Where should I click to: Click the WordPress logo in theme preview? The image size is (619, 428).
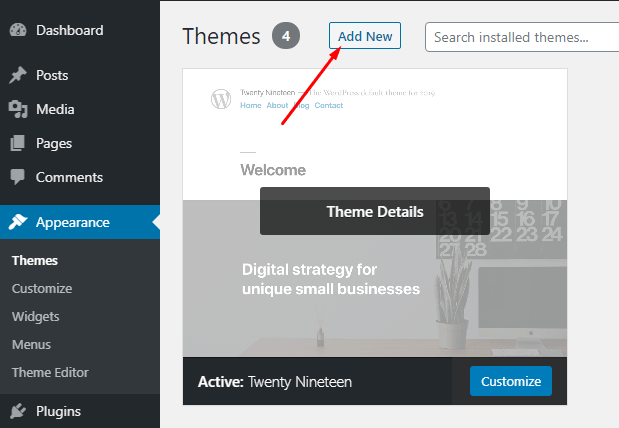[221, 99]
